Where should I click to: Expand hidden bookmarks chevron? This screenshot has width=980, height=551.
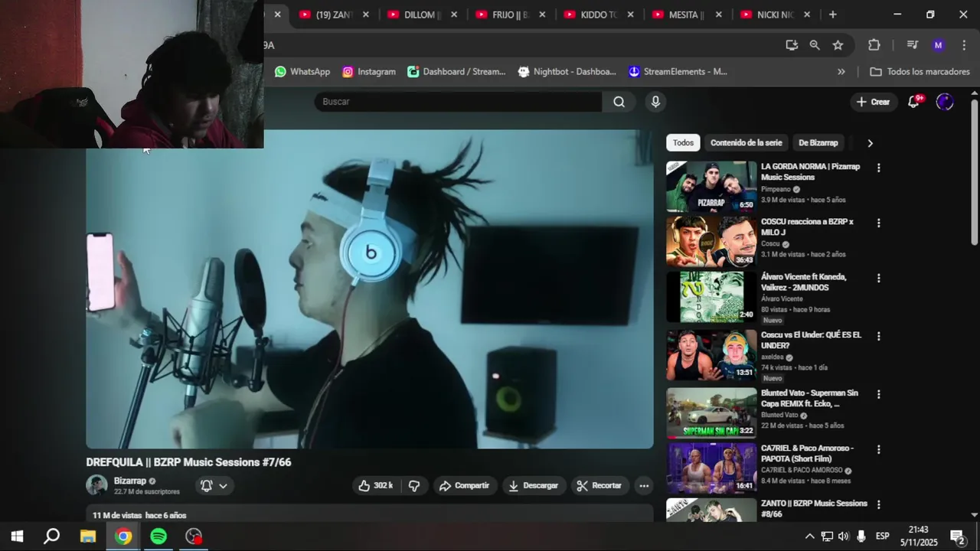click(x=841, y=72)
